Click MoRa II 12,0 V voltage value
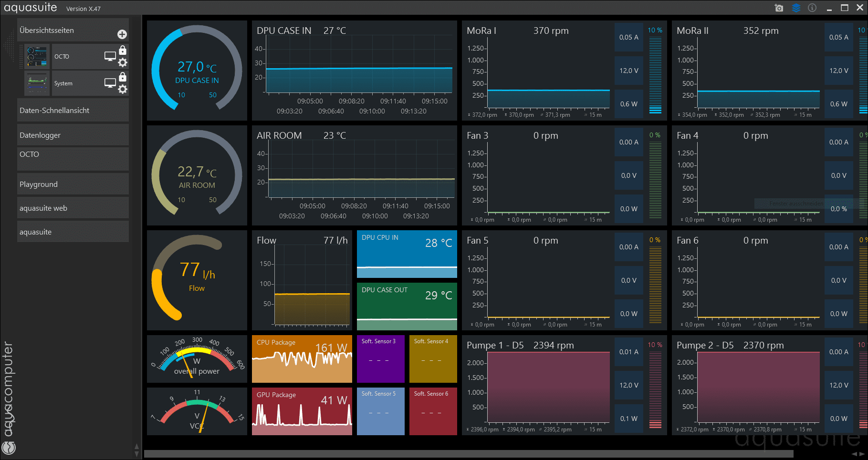Screen dimensions: 868x460 (839, 71)
